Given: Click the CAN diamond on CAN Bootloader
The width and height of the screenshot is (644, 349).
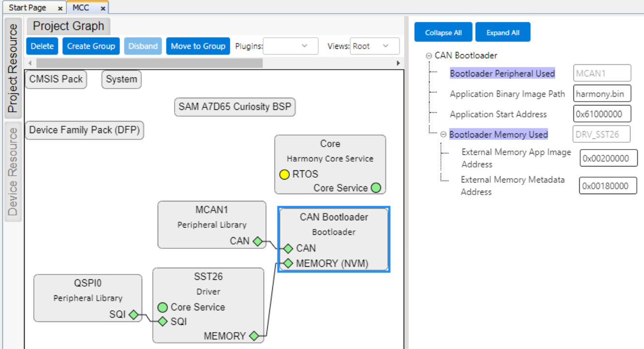Looking at the screenshot, I should (x=288, y=248).
